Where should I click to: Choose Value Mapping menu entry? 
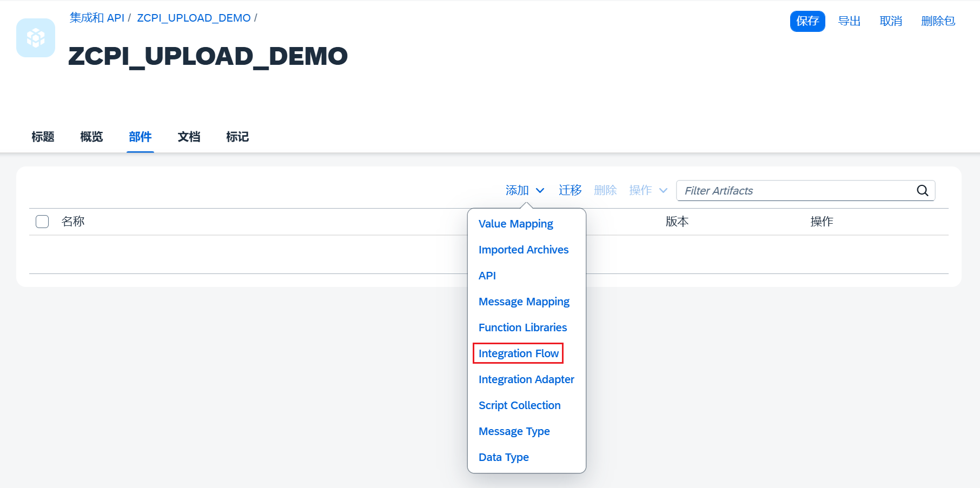coord(515,224)
